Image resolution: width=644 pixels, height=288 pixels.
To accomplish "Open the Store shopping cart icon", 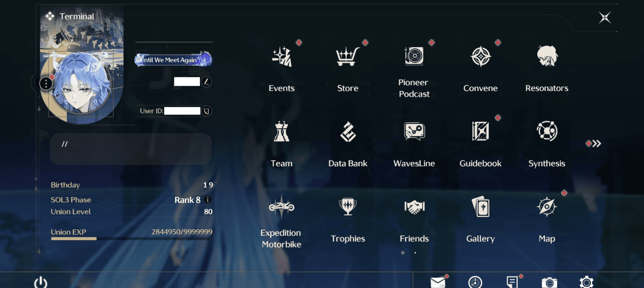I will 348,57.
